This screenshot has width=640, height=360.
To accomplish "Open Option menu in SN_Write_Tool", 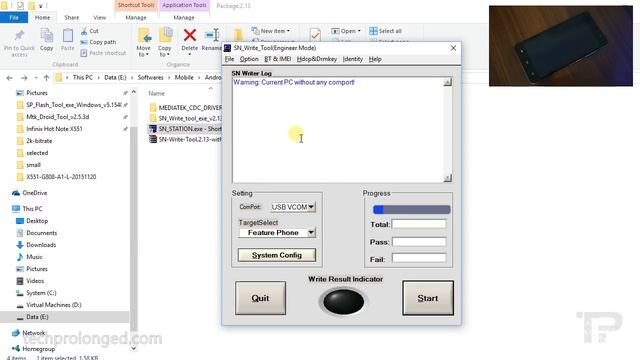I will point(249,59).
